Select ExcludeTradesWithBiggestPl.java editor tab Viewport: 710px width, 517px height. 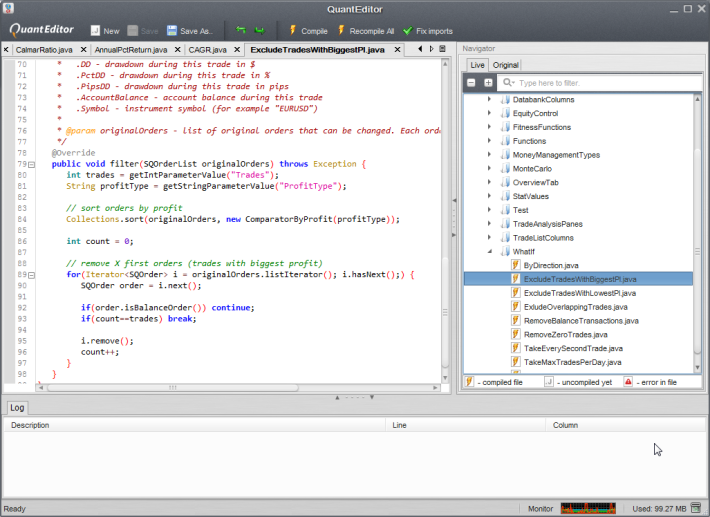coord(317,50)
